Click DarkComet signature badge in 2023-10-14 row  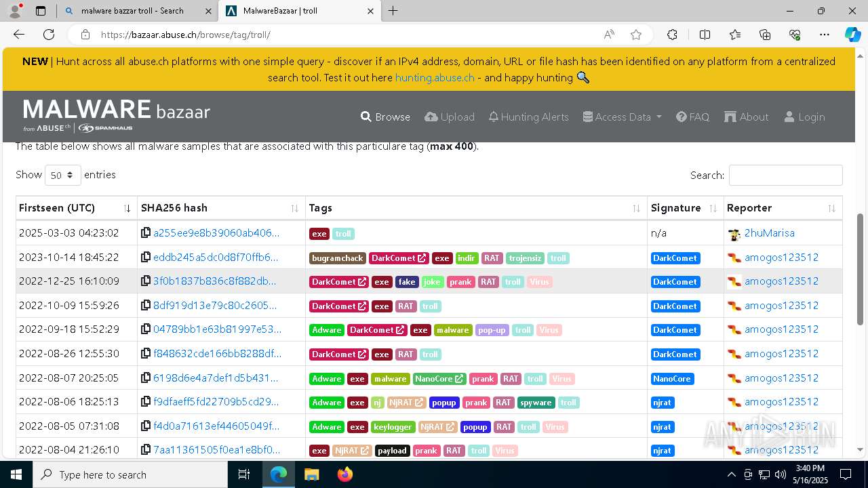coord(675,258)
